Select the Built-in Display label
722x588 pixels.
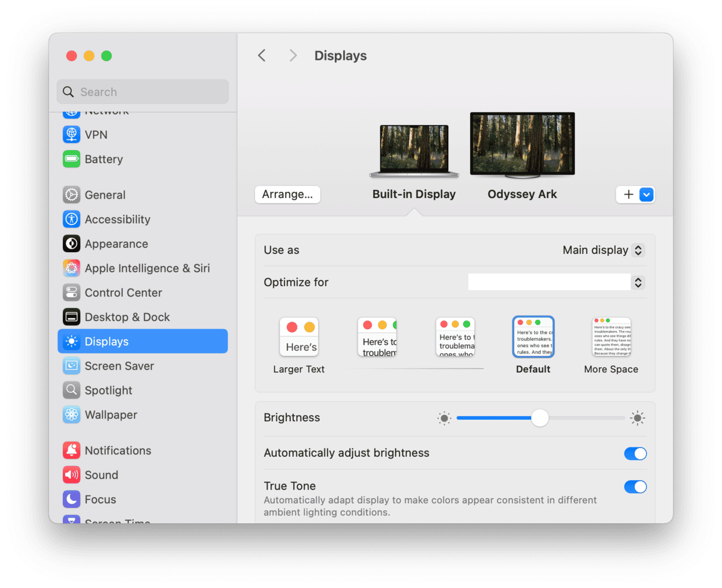[414, 194]
